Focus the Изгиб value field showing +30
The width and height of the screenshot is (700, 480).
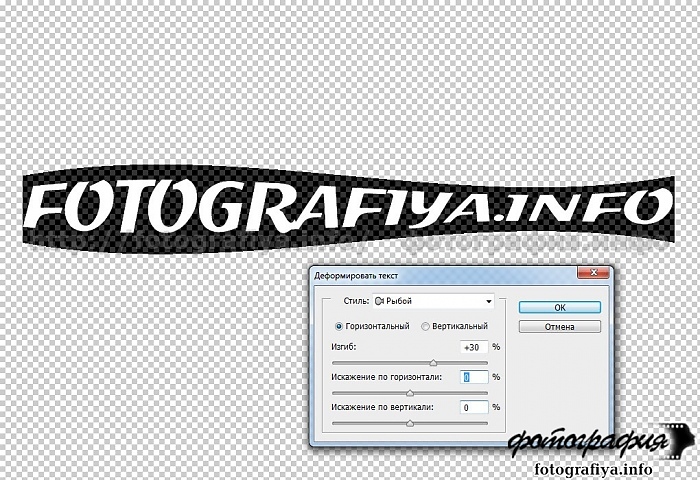[473, 346]
